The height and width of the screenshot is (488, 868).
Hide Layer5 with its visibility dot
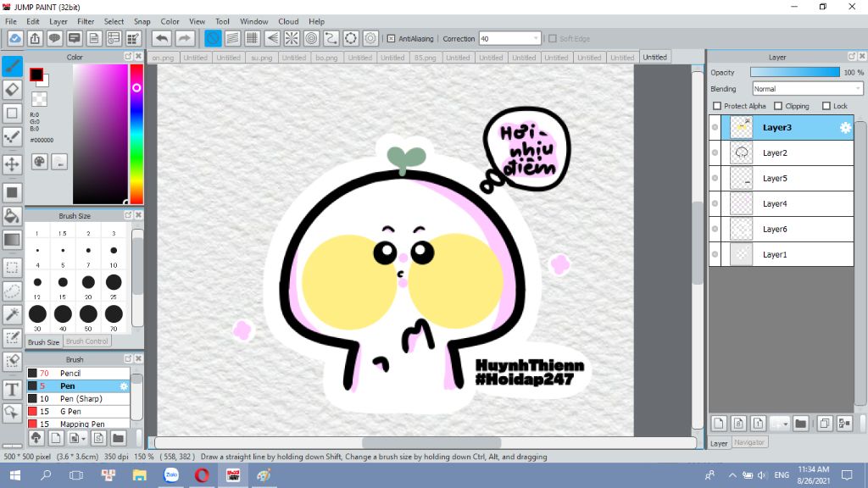tap(715, 178)
